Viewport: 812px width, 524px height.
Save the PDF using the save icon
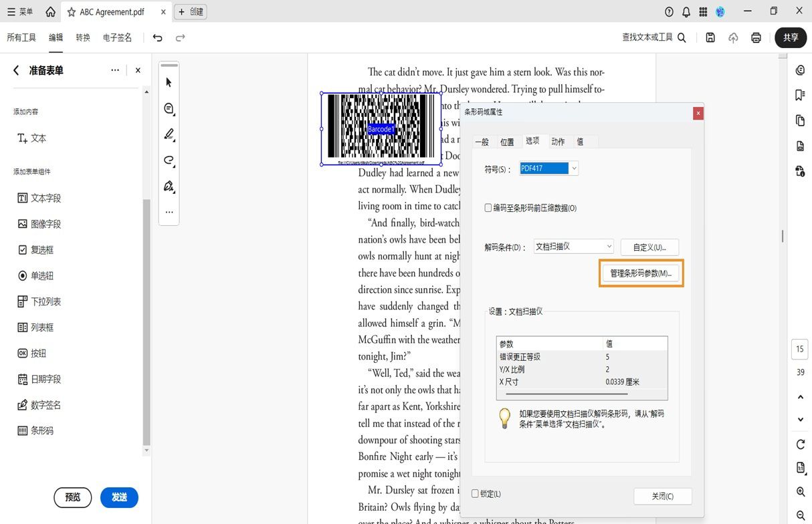click(x=710, y=37)
